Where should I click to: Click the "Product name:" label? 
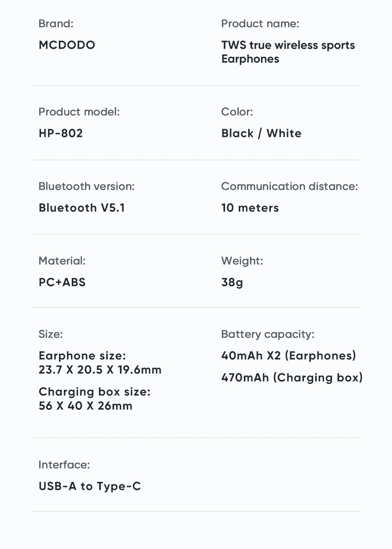(x=260, y=24)
